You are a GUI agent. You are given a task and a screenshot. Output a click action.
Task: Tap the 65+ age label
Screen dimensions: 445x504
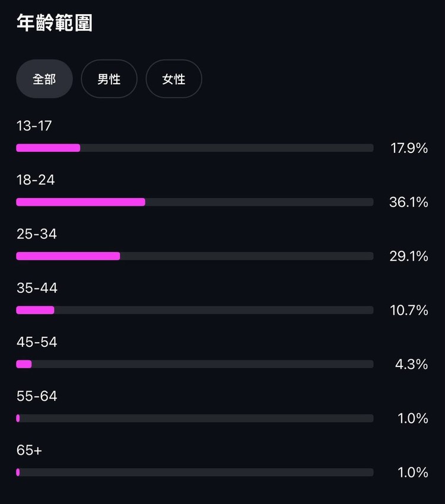(29, 450)
